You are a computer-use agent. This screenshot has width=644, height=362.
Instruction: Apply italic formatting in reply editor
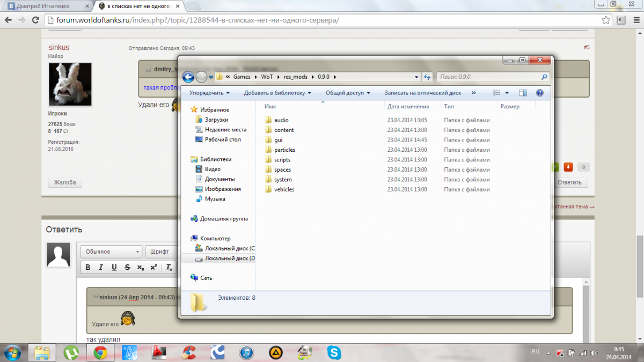[101, 268]
